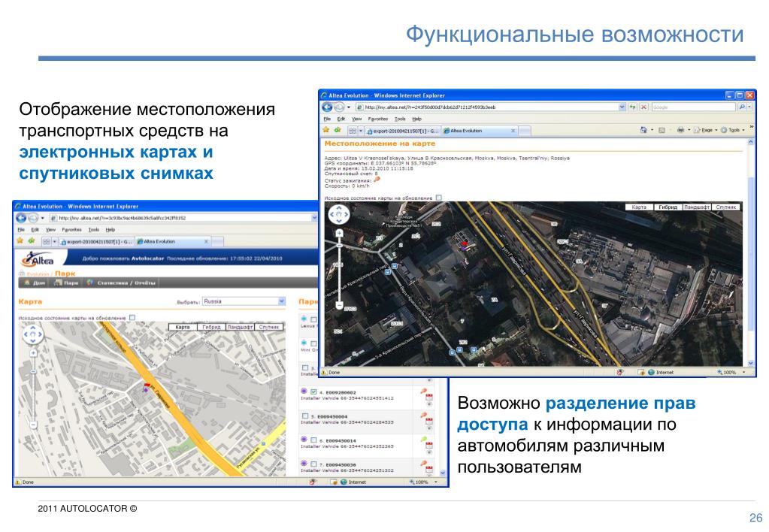Open Favorites star in satellite window toolbar
The height and width of the screenshot is (532, 769).
[325, 131]
